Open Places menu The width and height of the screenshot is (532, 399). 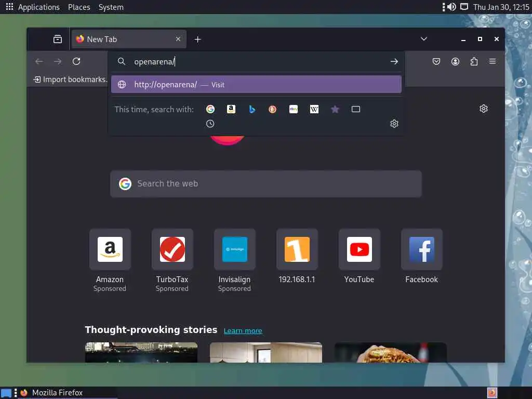pos(79,7)
